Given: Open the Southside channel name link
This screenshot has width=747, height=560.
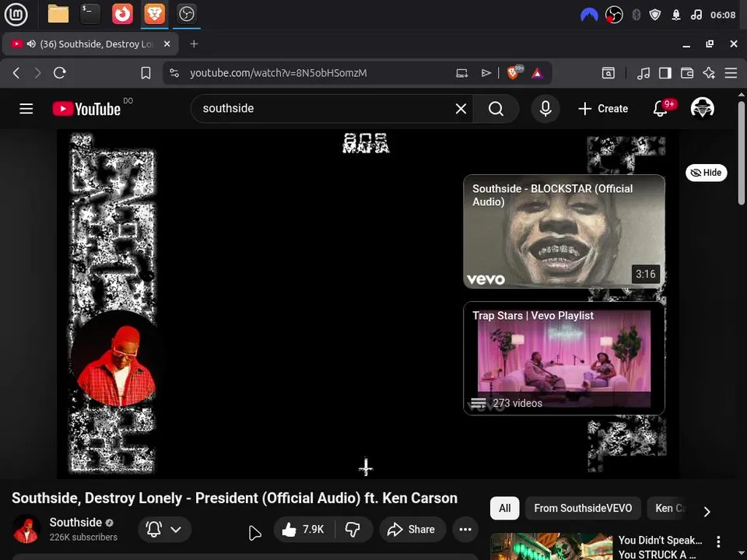Looking at the screenshot, I should (75, 523).
